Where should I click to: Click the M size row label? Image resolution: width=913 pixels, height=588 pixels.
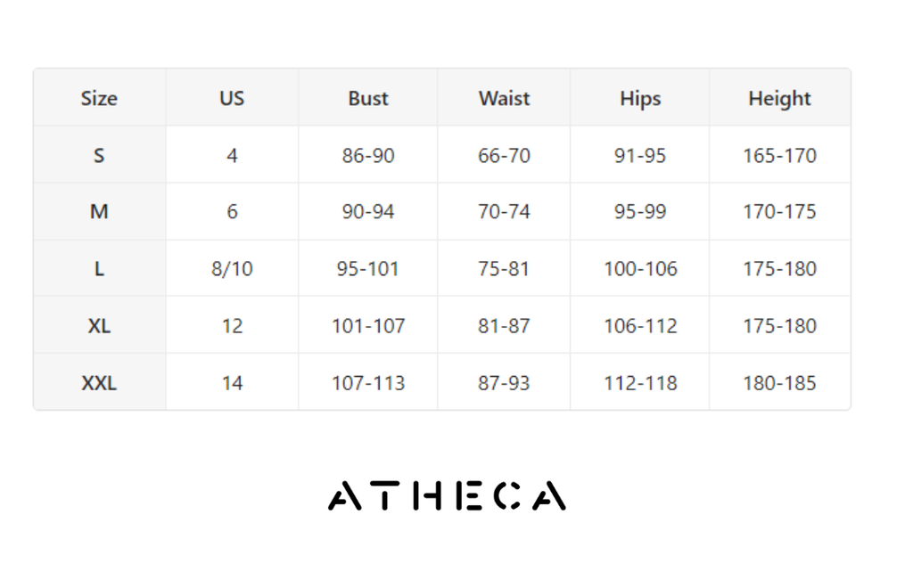click(99, 212)
